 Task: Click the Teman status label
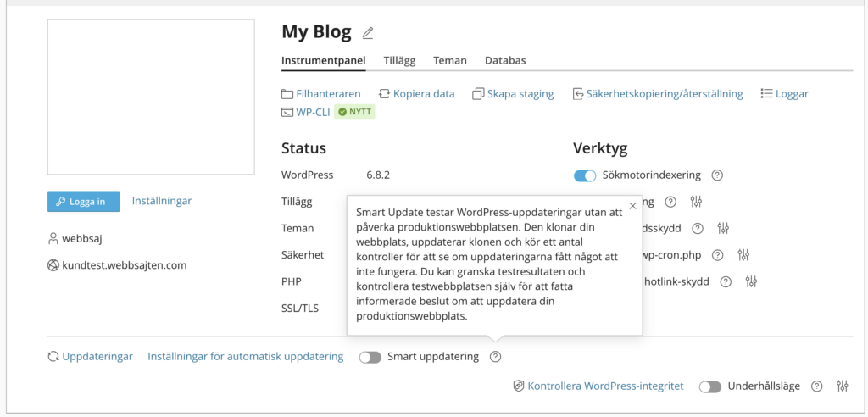298,228
